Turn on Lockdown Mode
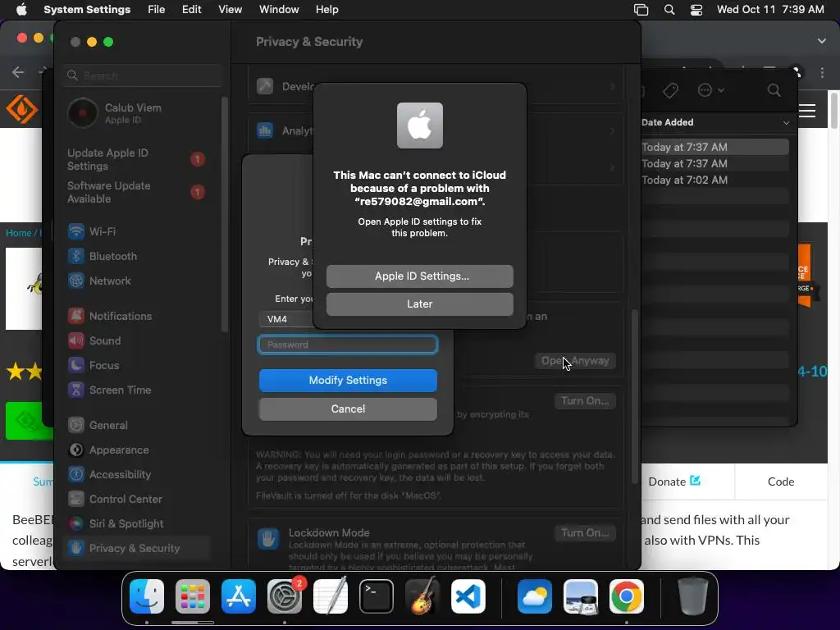The width and height of the screenshot is (840, 630). pyautogui.click(x=585, y=533)
